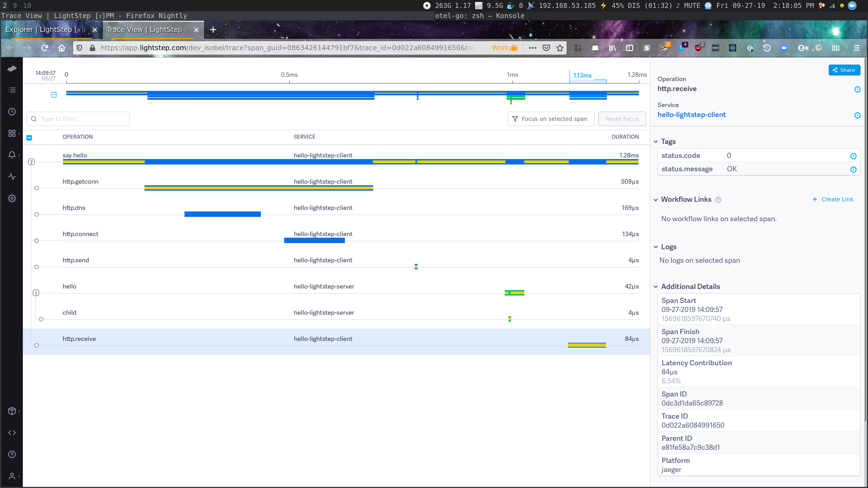868x488 pixels.
Task: Open the dashboards grid icon in the sidebar
Action: (12, 133)
